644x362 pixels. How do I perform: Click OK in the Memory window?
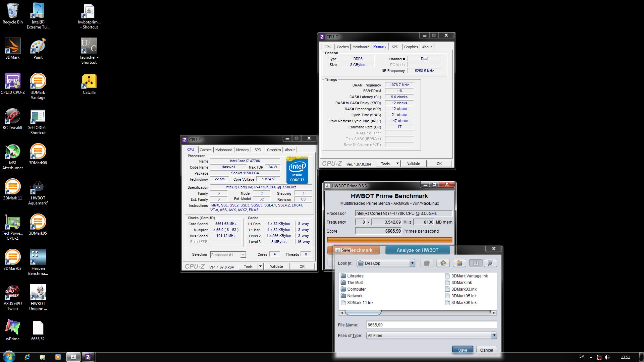tap(439, 164)
